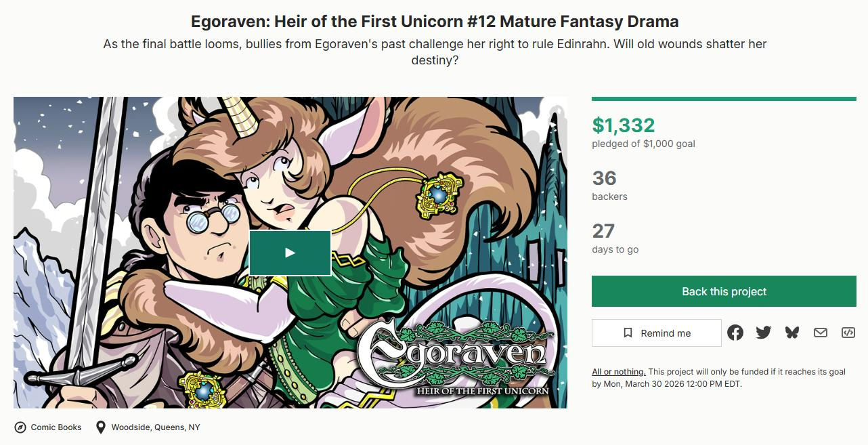Click the $1,332 pledged amount
Screen dimensions: 868x445
pyautogui.click(x=624, y=125)
